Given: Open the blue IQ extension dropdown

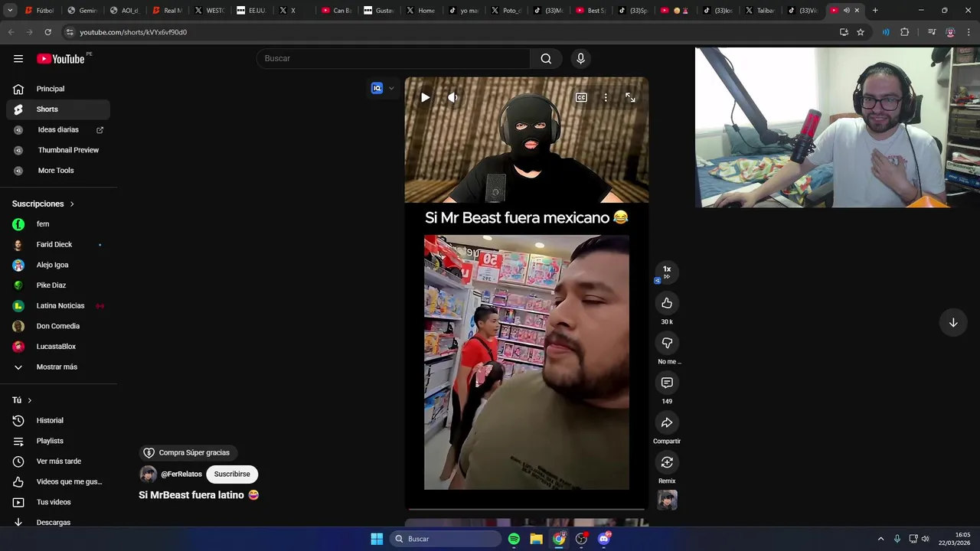Looking at the screenshot, I should 383,88.
